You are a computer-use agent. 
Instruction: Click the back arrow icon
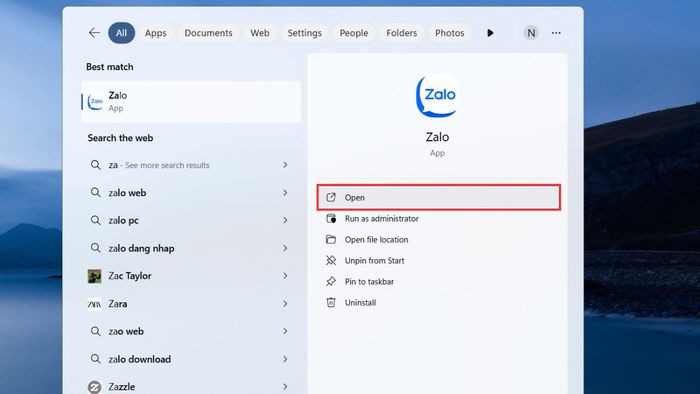[94, 33]
